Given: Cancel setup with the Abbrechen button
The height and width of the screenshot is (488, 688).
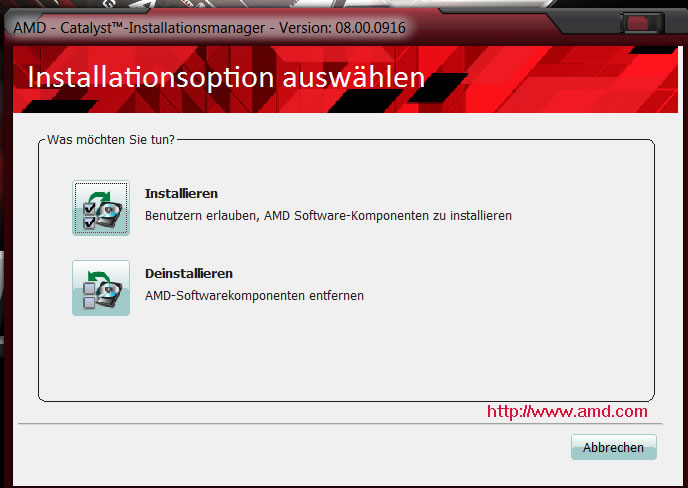Looking at the screenshot, I should pos(614,447).
